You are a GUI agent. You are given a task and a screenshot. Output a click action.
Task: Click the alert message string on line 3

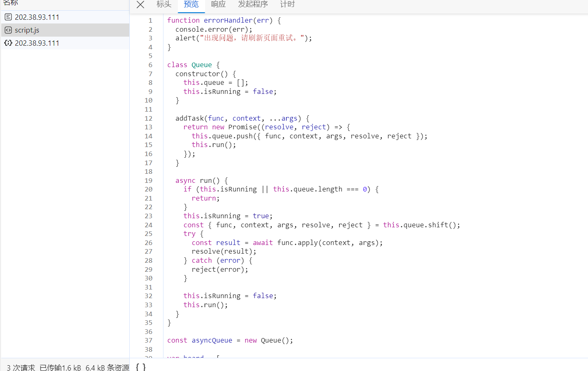click(252, 38)
